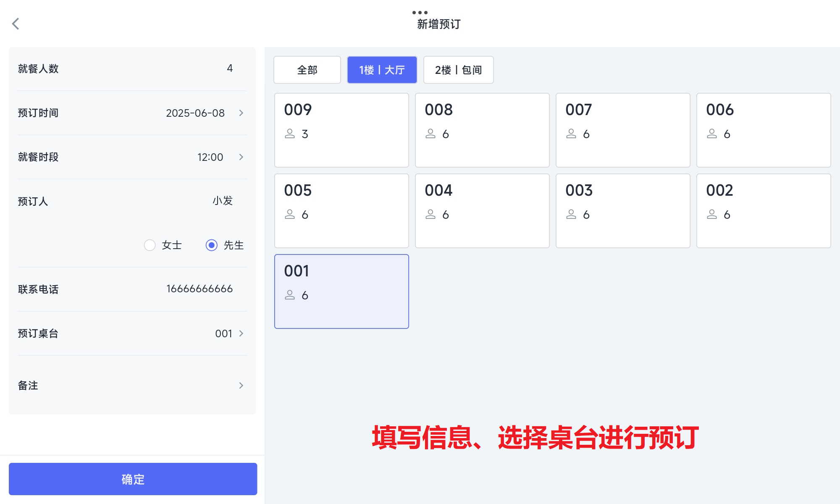
Task: Click the 新增预订 page title
Action: click(x=439, y=24)
